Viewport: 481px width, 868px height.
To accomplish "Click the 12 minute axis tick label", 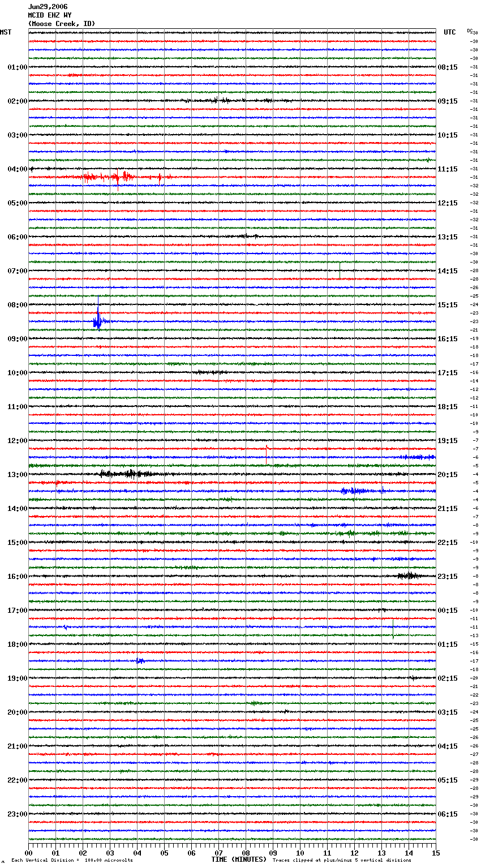I will (354, 853).
